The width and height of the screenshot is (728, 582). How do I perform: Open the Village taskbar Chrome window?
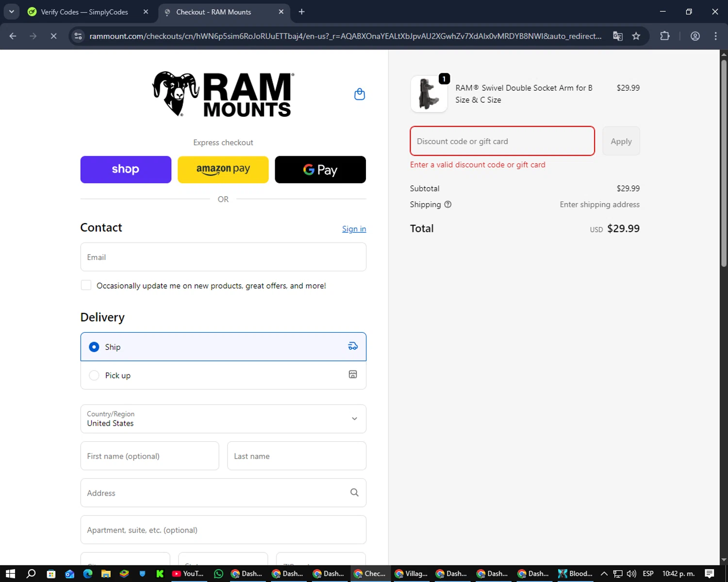[412, 574]
